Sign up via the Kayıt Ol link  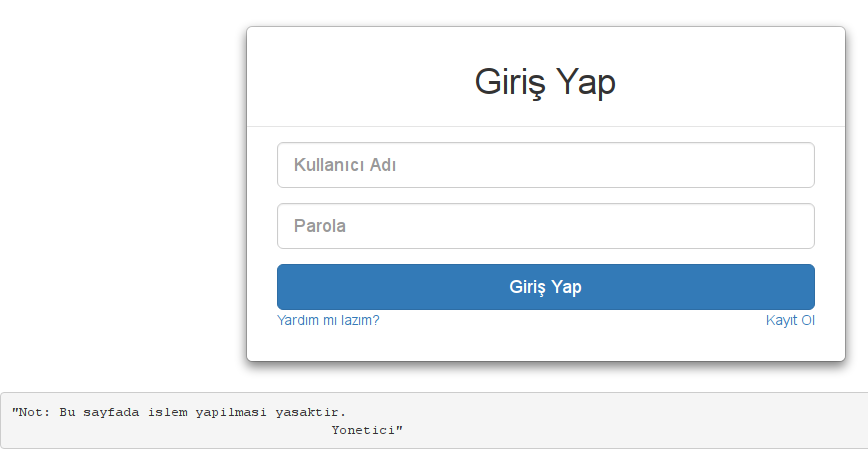pyautogui.click(x=790, y=320)
